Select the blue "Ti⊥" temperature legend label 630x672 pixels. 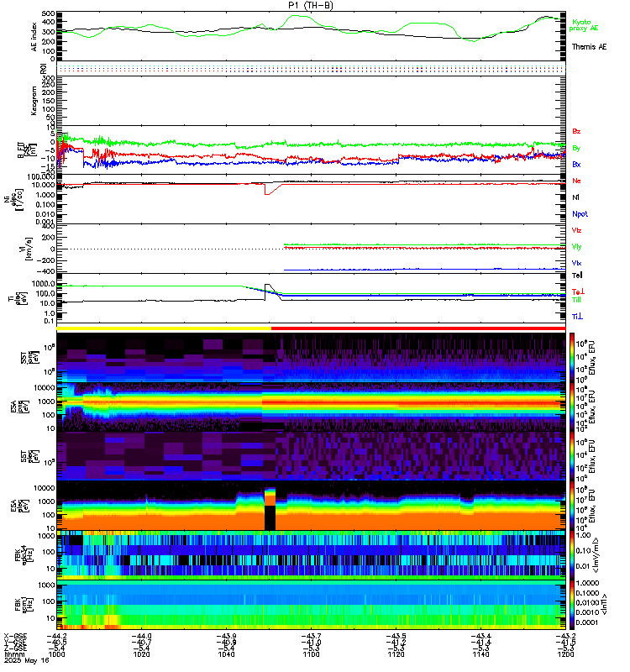tap(577, 317)
